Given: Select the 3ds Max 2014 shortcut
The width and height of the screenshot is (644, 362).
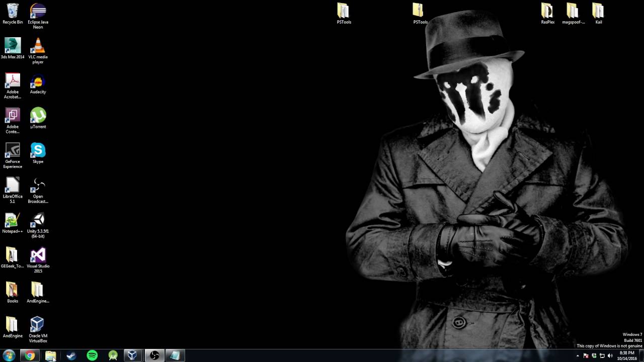Looking at the screenshot, I should 13,48.
